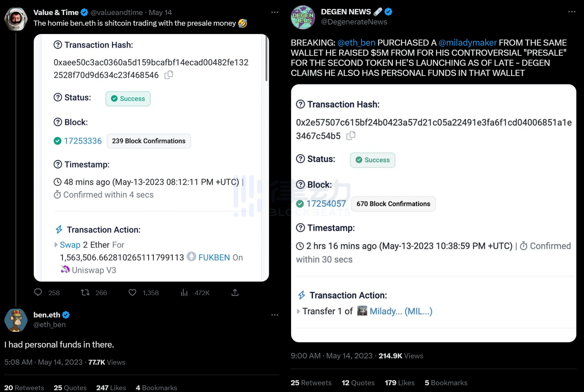Expand the Swap 2 Ether transaction action
This screenshot has height=392, width=584.
(56, 245)
